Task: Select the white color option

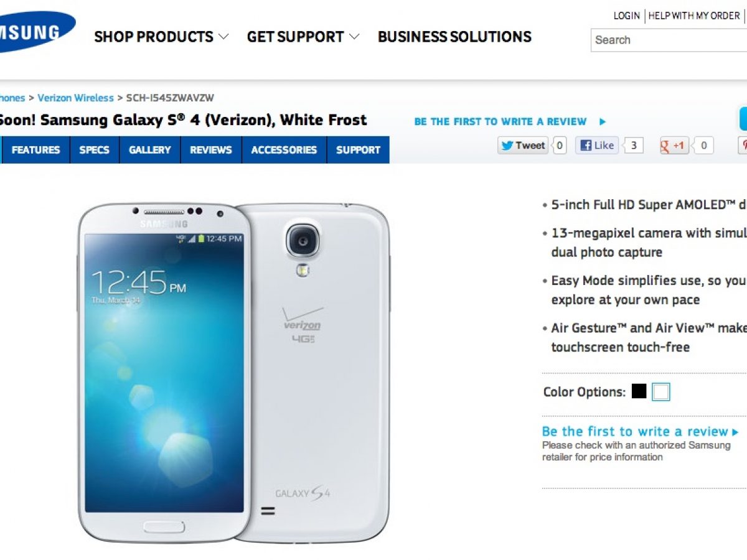Action: 661,392
